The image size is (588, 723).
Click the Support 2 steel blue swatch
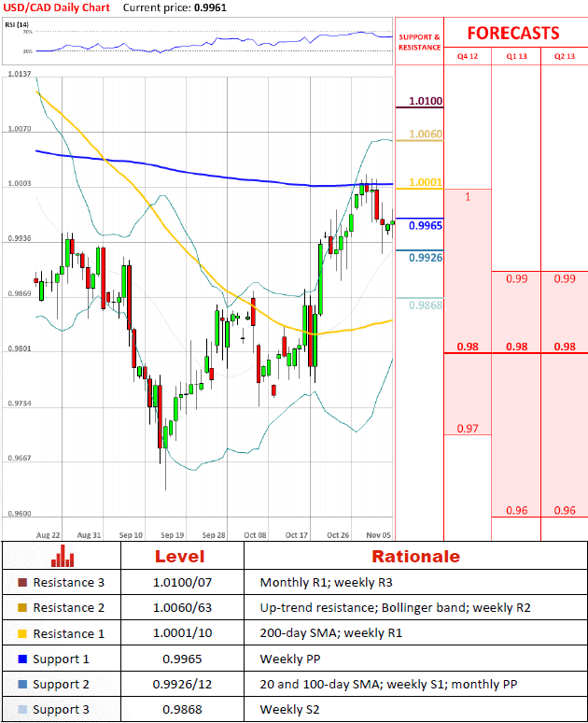point(21,684)
